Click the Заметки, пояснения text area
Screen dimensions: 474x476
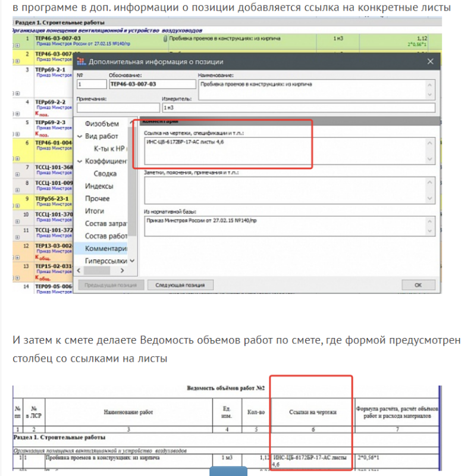point(290,190)
